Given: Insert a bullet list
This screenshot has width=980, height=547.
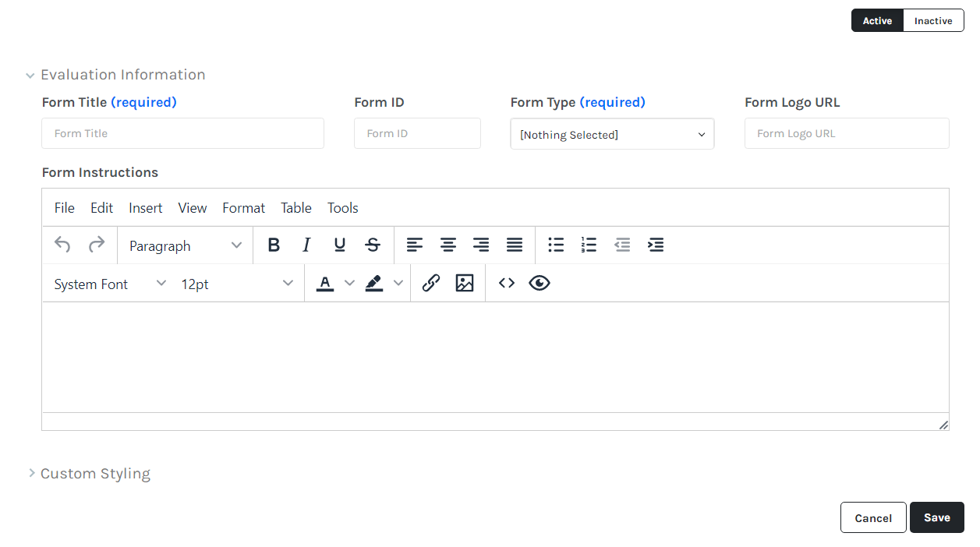Looking at the screenshot, I should pos(556,245).
